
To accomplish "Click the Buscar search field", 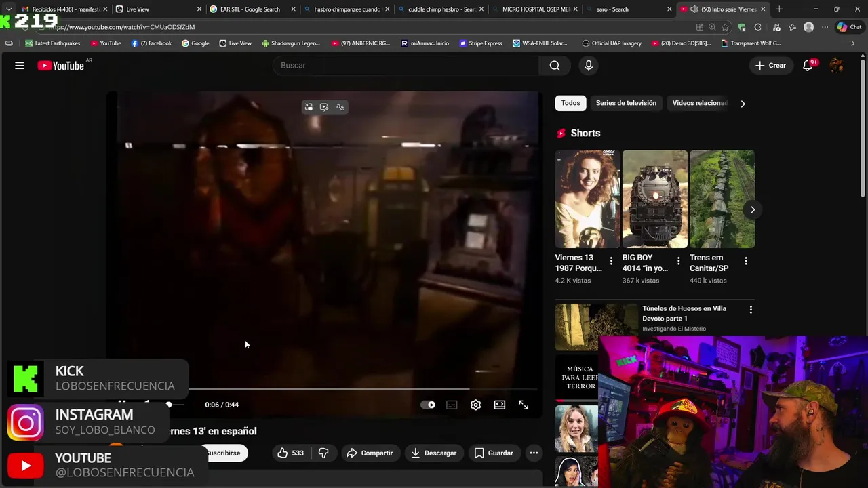I will point(407,66).
